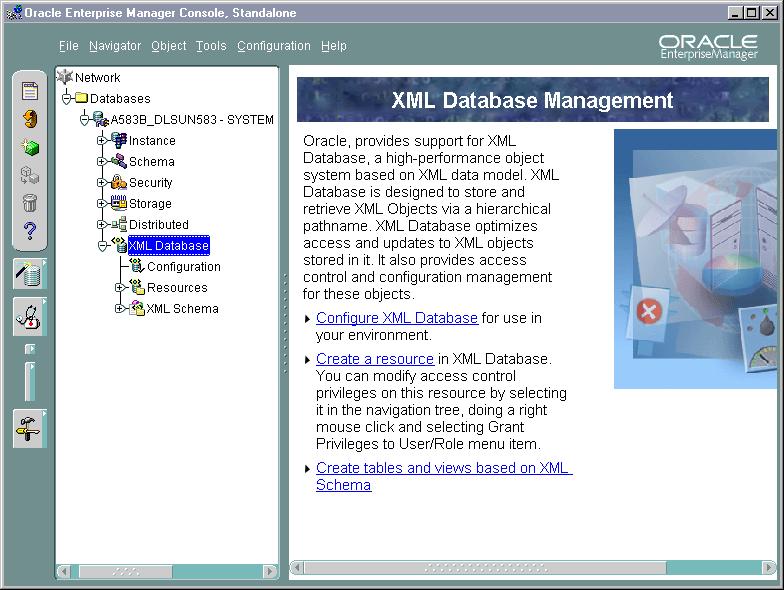Expand the Distributed tree node
The height and width of the screenshot is (590, 784).
tap(102, 224)
